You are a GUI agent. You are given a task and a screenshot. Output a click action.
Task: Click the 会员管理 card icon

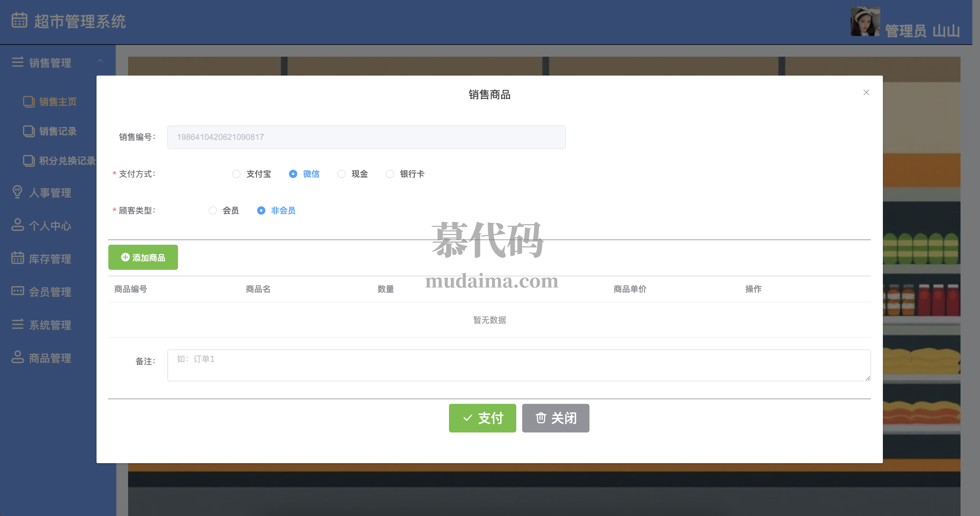(x=17, y=291)
